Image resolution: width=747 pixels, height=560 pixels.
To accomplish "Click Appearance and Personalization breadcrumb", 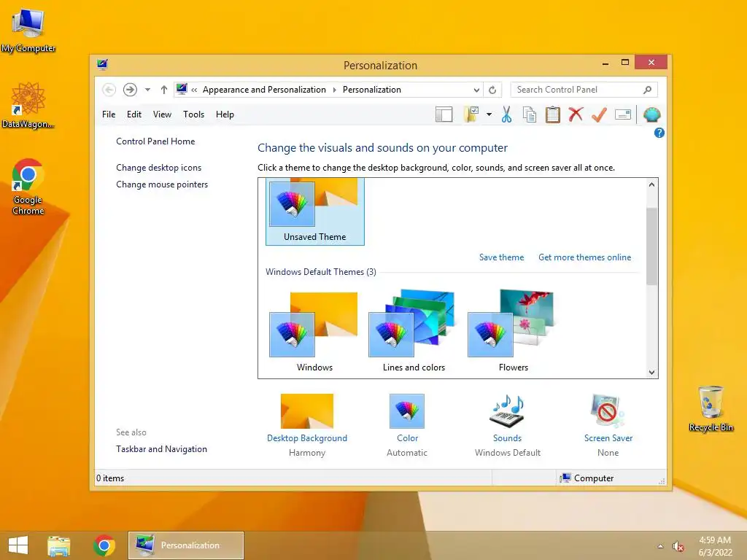I will (x=264, y=90).
